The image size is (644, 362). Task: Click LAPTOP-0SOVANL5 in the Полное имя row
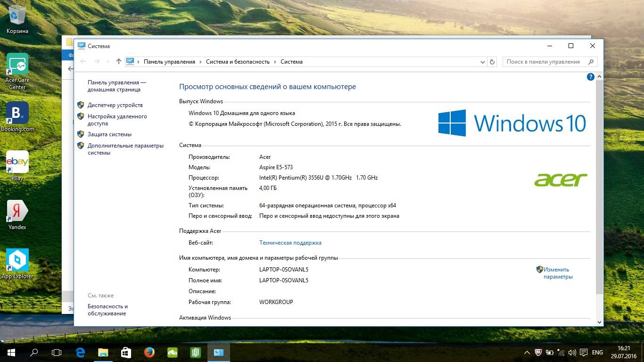coord(284,280)
